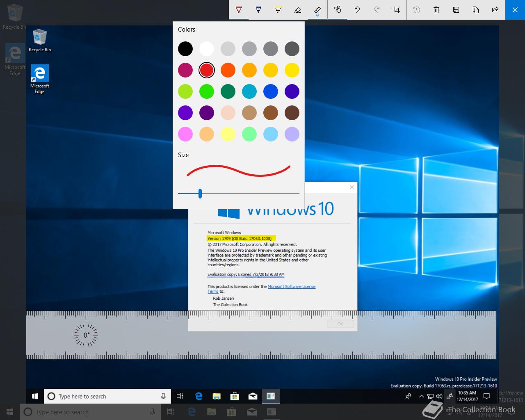Click the pen Size slider handle
Image resolution: width=525 pixels, height=420 pixels.
(x=200, y=194)
